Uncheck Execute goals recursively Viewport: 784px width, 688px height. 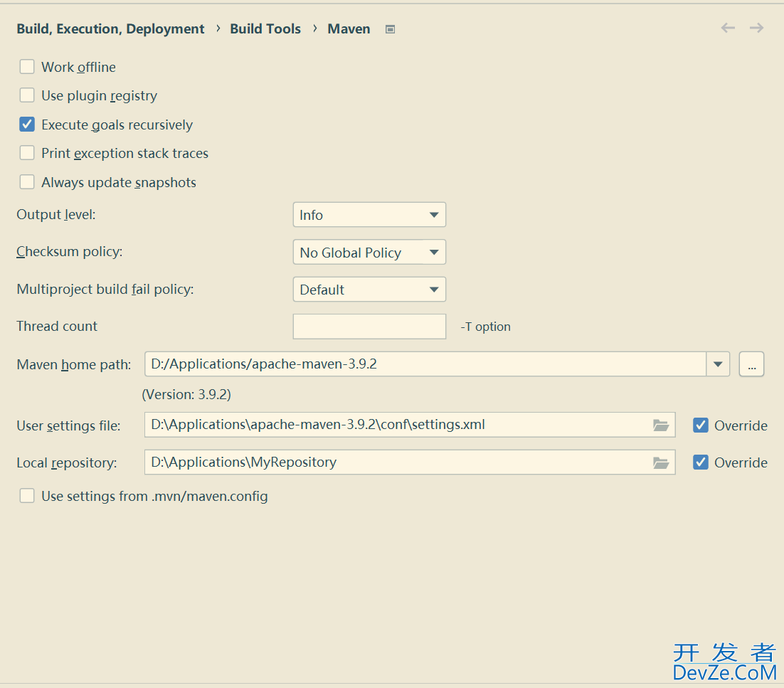27,124
